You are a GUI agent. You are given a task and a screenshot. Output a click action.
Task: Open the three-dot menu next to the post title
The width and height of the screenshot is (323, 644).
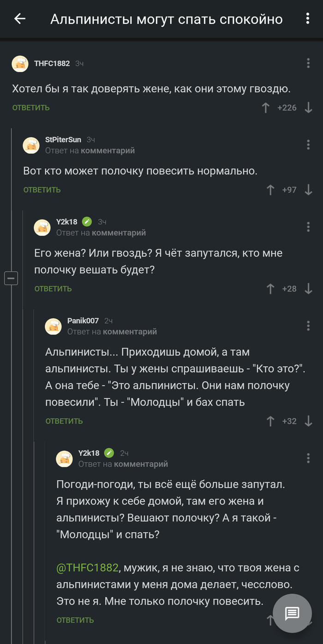click(307, 19)
